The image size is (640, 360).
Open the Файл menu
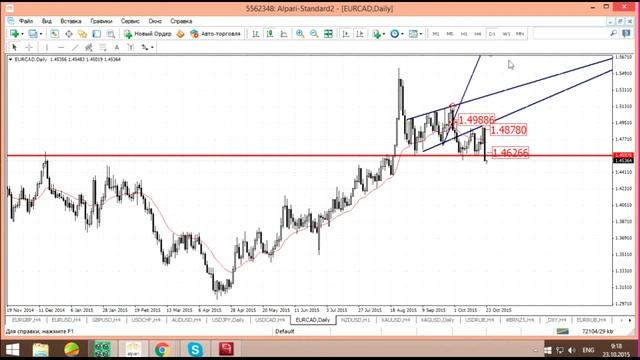click(26, 21)
